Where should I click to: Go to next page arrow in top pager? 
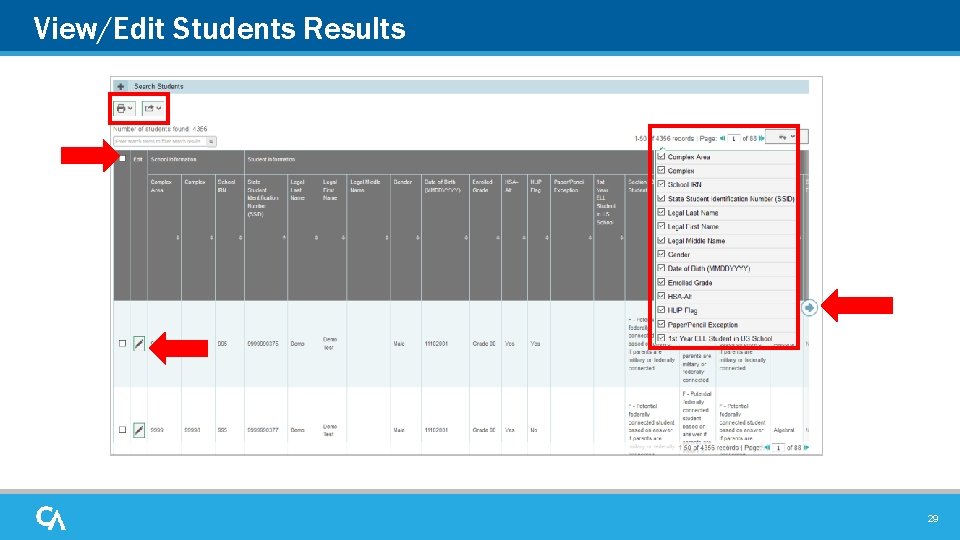[762, 138]
